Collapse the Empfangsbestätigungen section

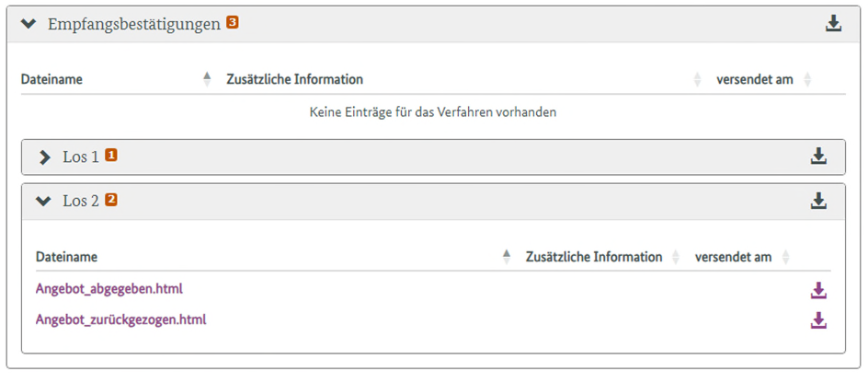click(x=29, y=25)
